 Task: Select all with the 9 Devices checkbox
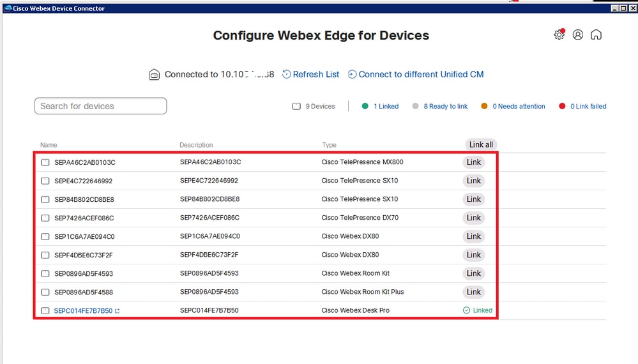tap(296, 106)
